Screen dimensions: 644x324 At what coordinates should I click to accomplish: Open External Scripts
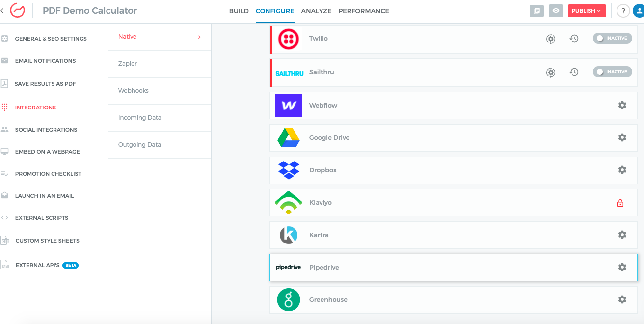pyautogui.click(x=42, y=218)
